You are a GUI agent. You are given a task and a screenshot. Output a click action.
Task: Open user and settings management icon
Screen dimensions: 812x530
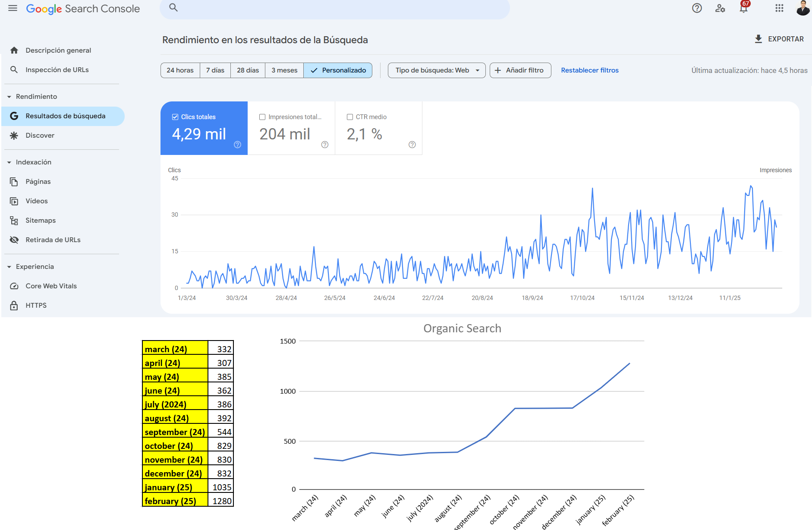(x=720, y=8)
